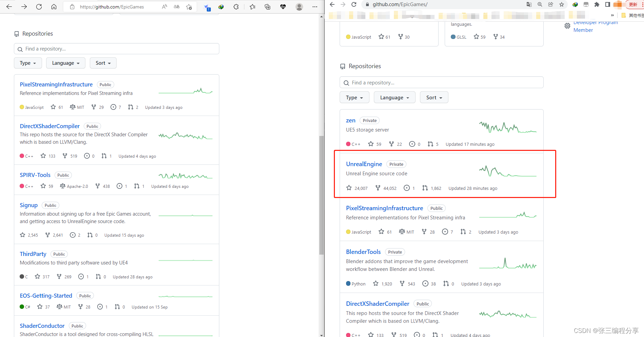
Task: Go back in right Chrome window
Action: (332, 4)
